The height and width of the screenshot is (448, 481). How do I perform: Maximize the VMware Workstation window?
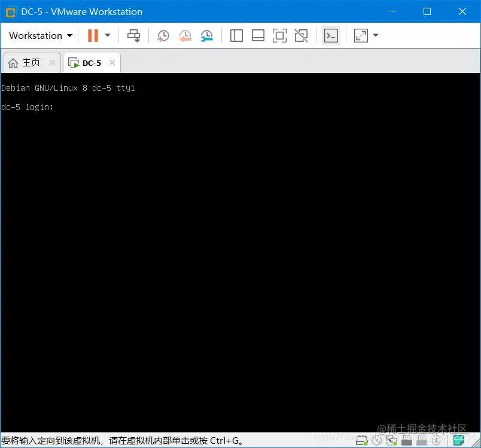[427, 11]
